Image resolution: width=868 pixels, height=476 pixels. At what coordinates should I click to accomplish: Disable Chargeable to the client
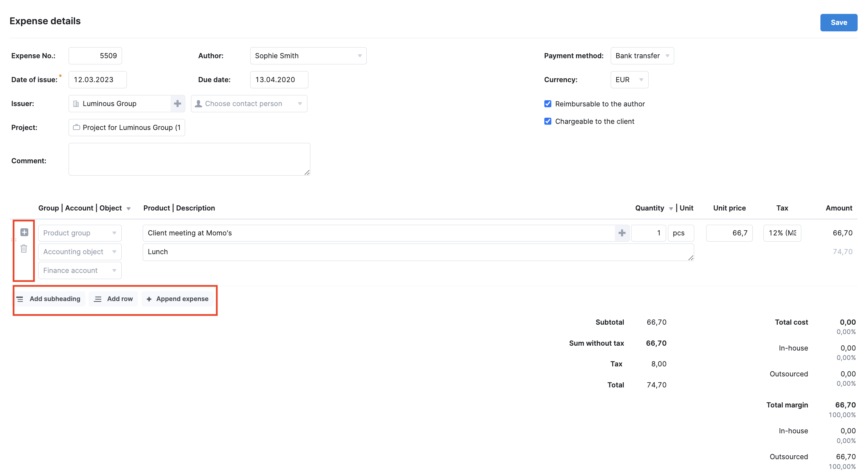pyautogui.click(x=547, y=121)
